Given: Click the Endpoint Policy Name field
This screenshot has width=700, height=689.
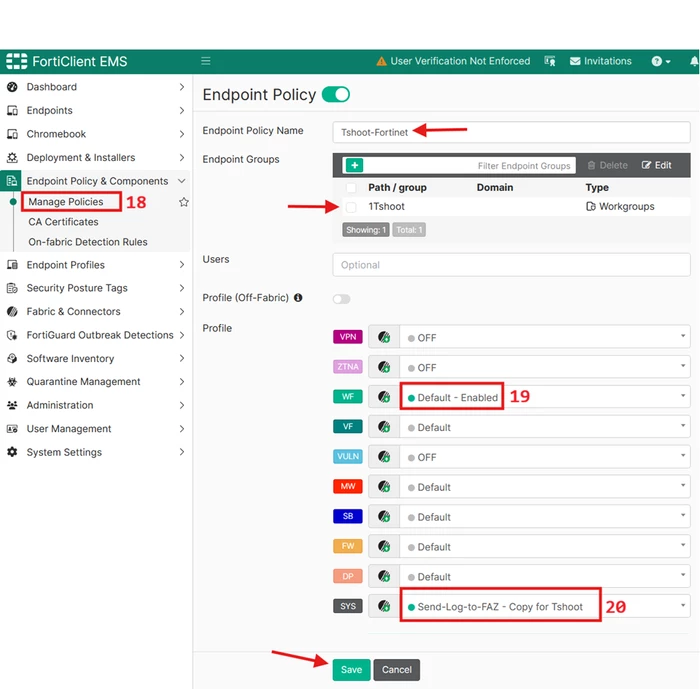Looking at the screenshot, I should [511, 132].
